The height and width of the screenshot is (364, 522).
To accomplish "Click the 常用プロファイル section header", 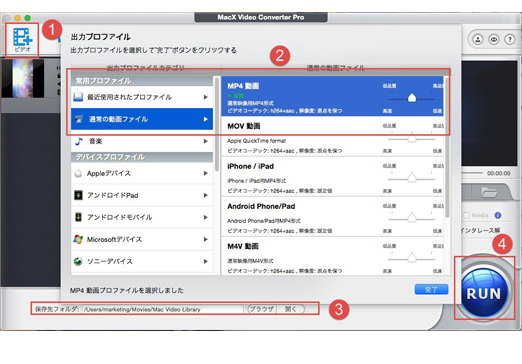I will (x=142, y=81).
